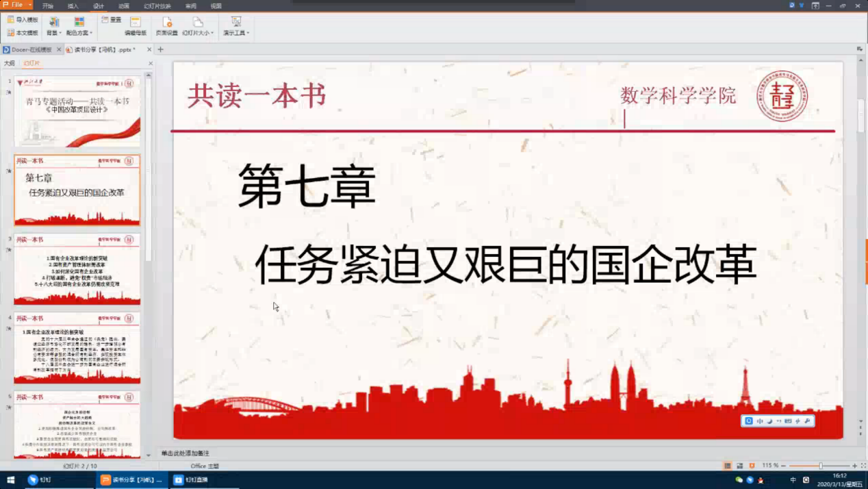Close the Docer-在线模板 document tab
This screenshot has width=868, height=489.
(59, 49)
